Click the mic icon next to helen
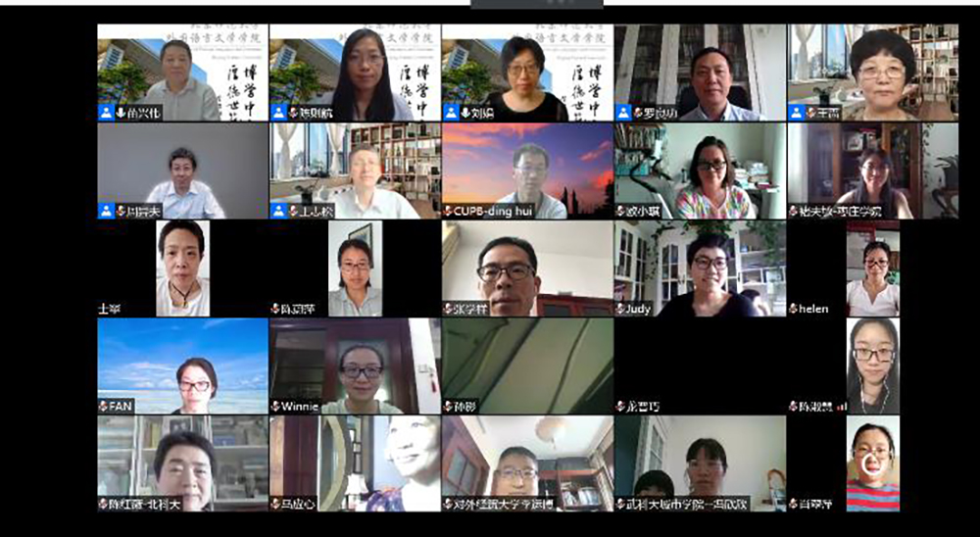This screenshot has width=980, height=537. (793, 309)
